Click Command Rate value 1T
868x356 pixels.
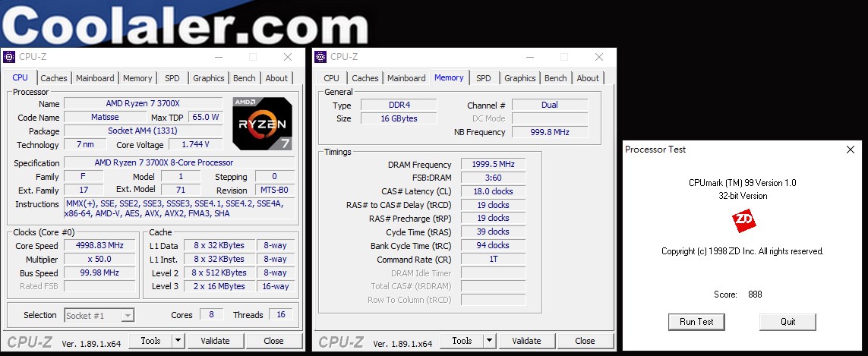coord(493,259)
